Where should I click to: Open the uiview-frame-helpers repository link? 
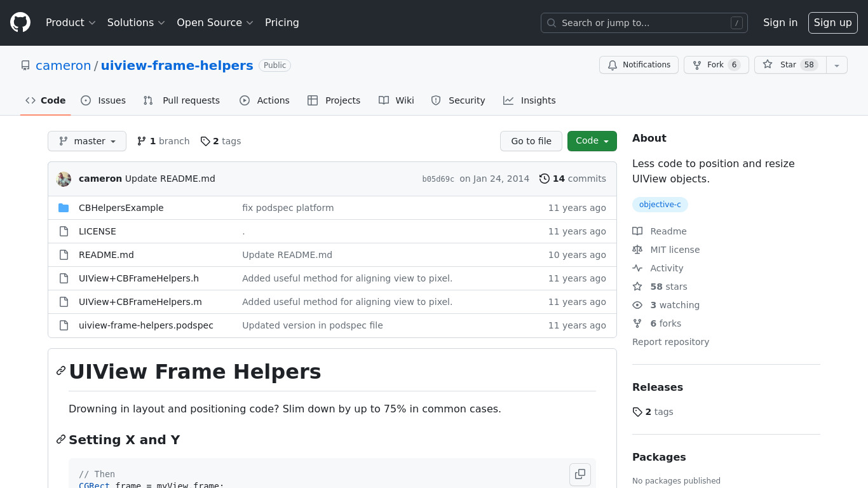pyautogui.click(x=177, y=65)
